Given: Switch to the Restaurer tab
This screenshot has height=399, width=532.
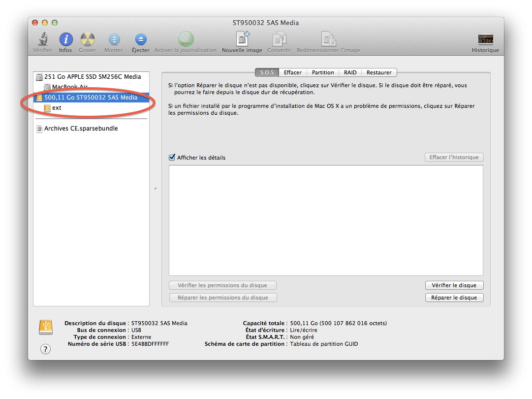Looking at the screenshot, I should click(379, 72).
